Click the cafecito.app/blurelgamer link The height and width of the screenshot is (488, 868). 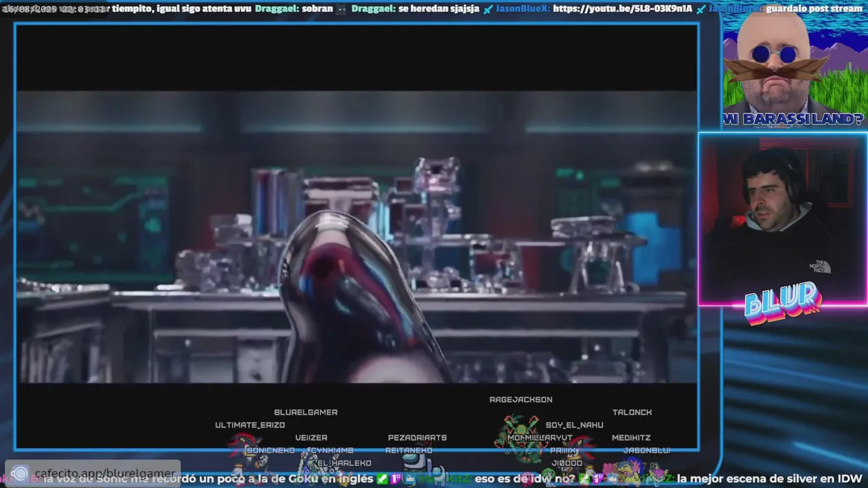pos(104,474)
